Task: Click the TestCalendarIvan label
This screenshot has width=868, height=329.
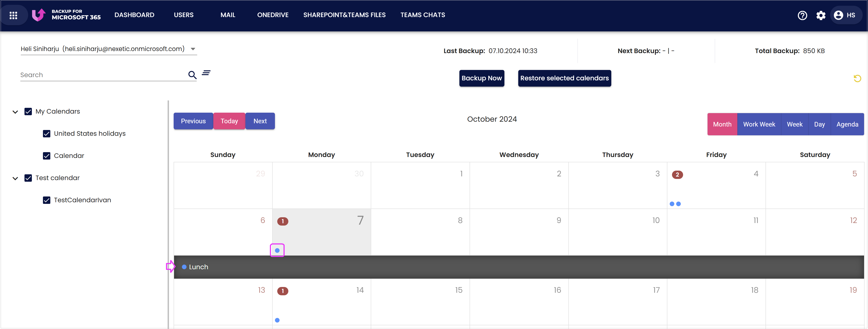Action: pos(82,200)
